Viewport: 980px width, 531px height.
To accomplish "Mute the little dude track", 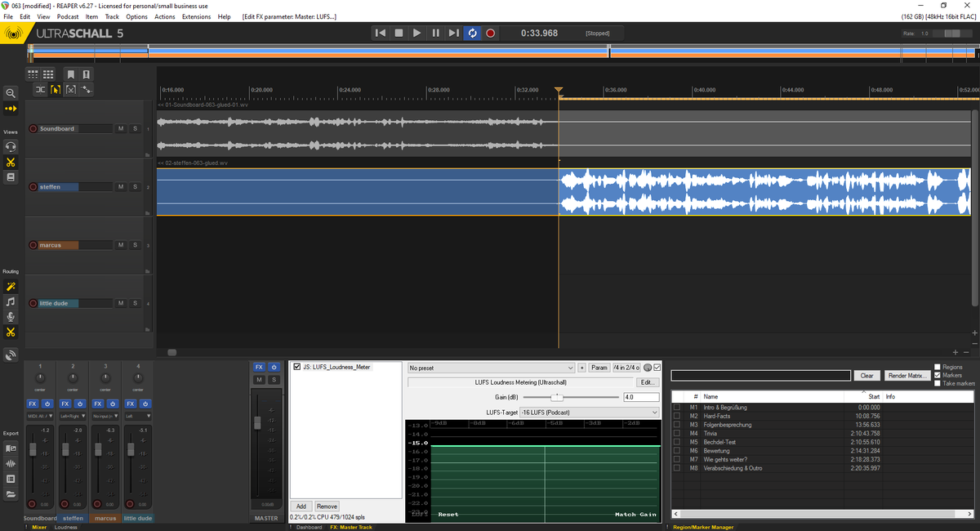I will [x=120, y=303].
